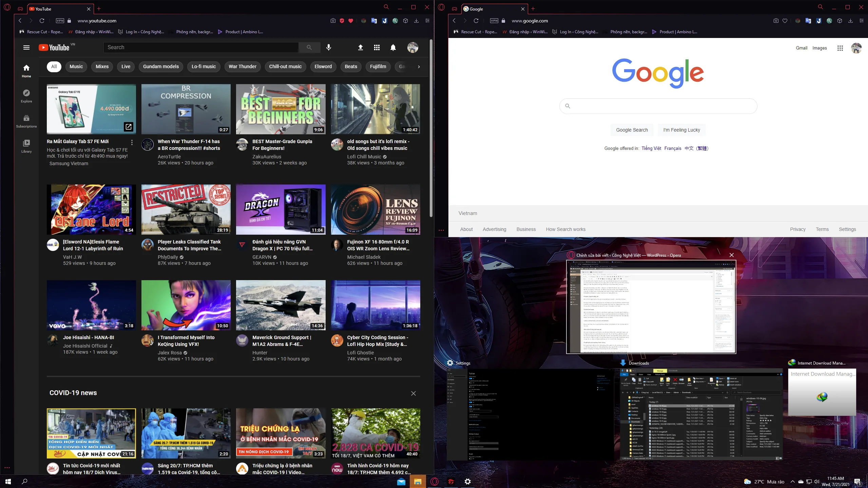Click the YouTube upload video icon
The image size is (868, 488).
tap(361, 47)
